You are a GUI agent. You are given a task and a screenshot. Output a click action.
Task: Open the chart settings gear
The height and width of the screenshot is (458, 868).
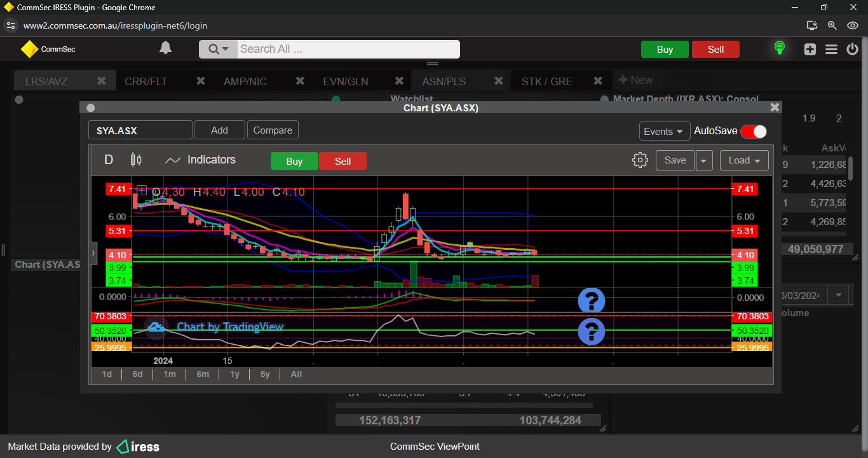[640, 160]
